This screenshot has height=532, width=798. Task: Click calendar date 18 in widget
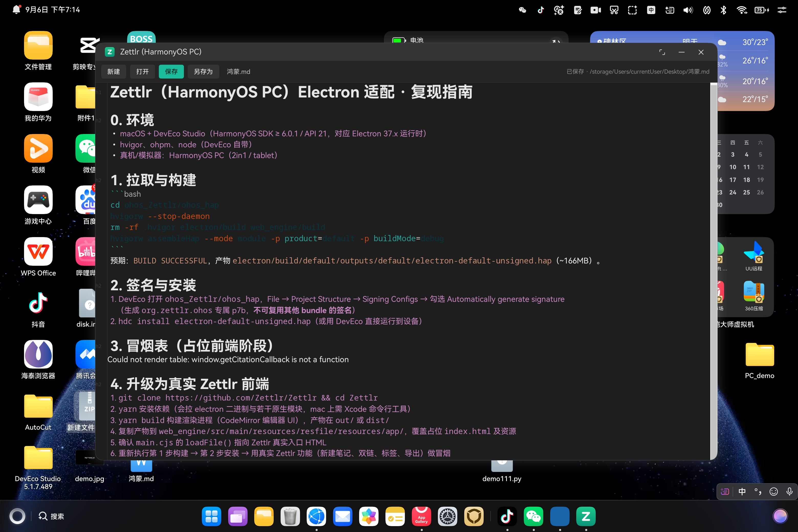(746, 180)
